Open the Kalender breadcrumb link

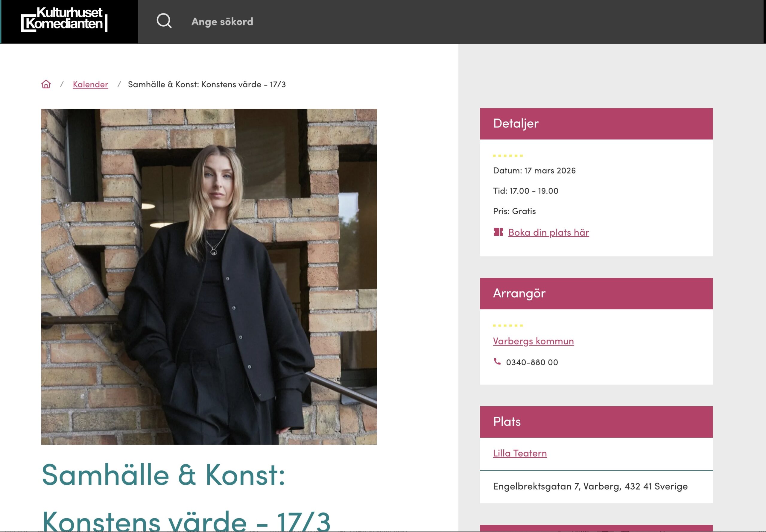90,84
